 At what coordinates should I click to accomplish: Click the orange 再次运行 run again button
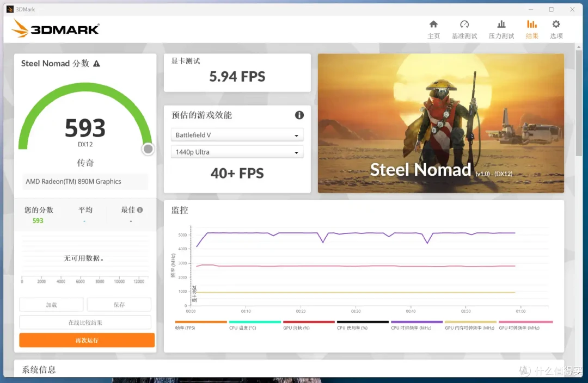tap(87, 340)
